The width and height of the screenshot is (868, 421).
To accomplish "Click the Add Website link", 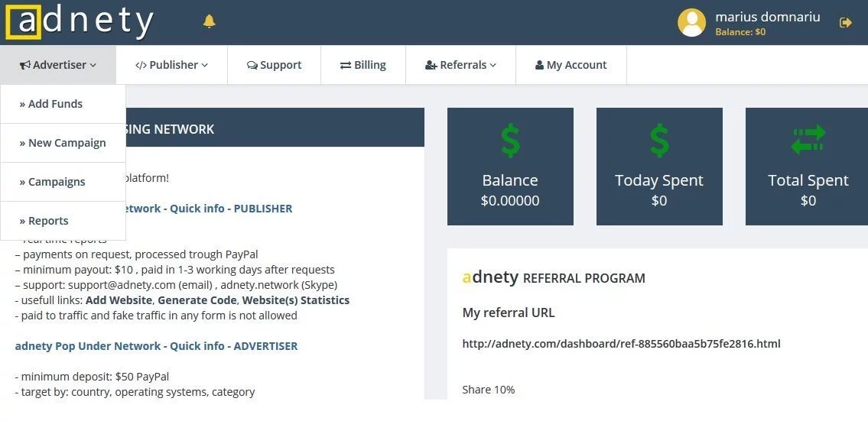I will click(119, 300).
